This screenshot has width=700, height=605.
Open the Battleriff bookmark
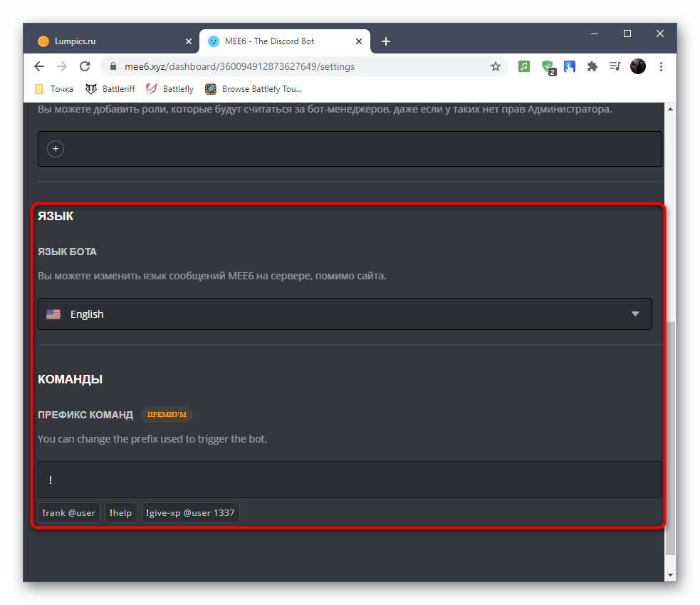click(x=110, y=89)
